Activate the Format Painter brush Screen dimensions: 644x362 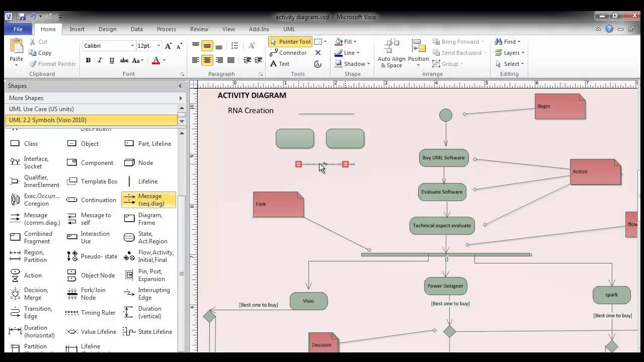pos(52,64)
